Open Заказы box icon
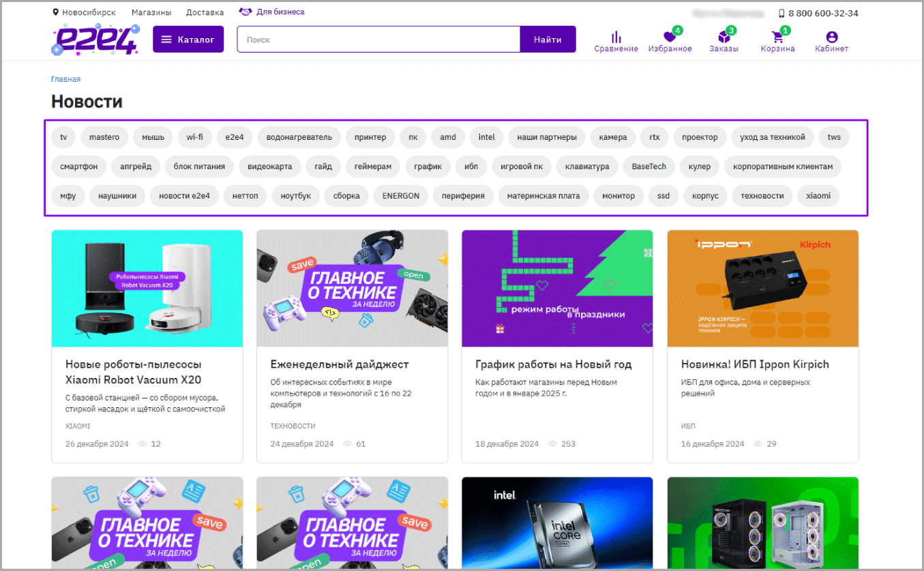Viewport: 924px width, 571px height. pos(724,37)
